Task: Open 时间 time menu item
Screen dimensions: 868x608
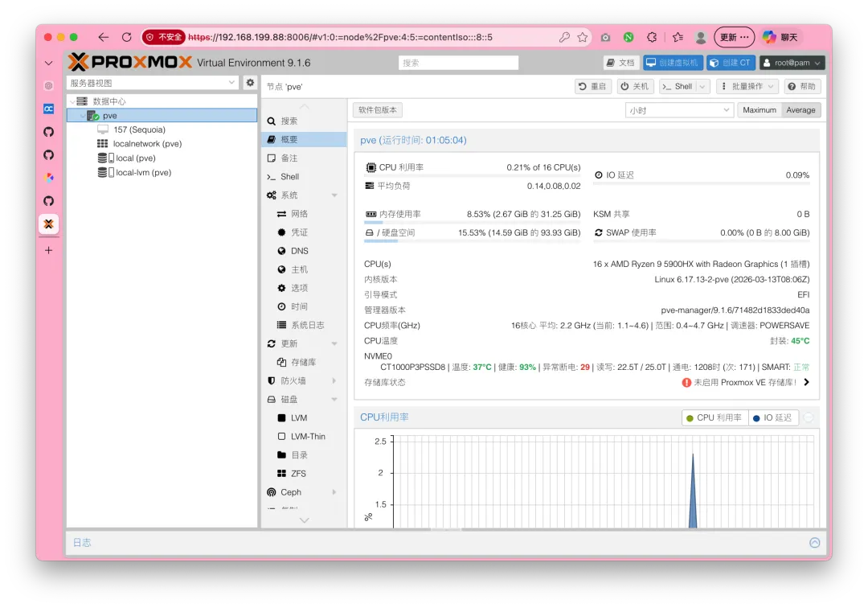Action: [x=304, y=306]
